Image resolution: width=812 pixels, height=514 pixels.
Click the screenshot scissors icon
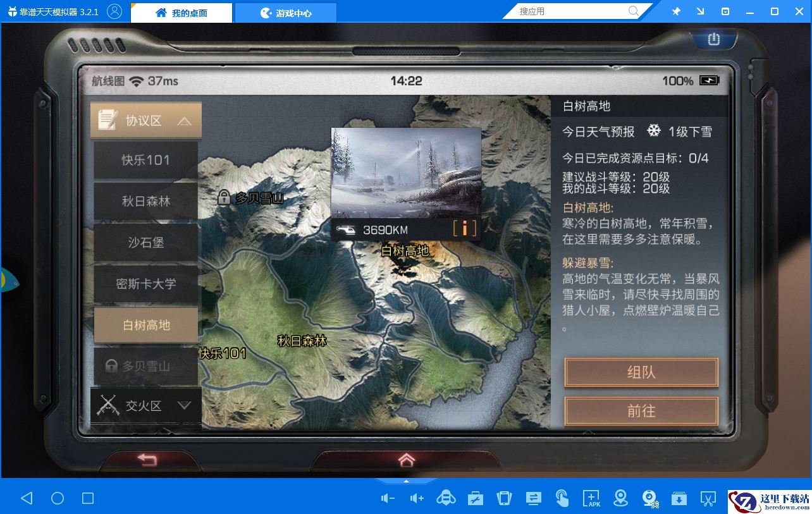coord(708,498)
